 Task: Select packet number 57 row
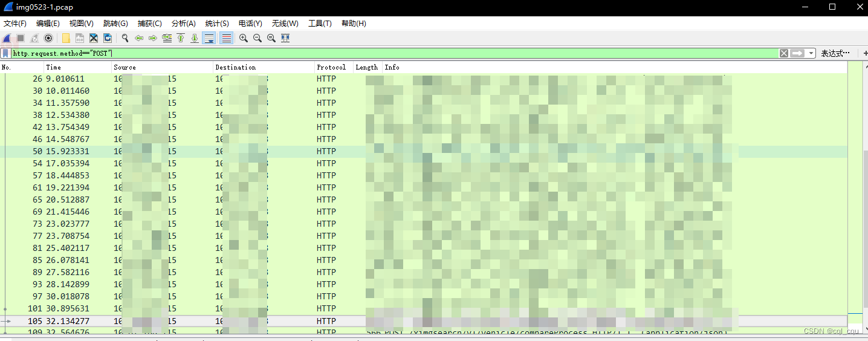(423, 175)
